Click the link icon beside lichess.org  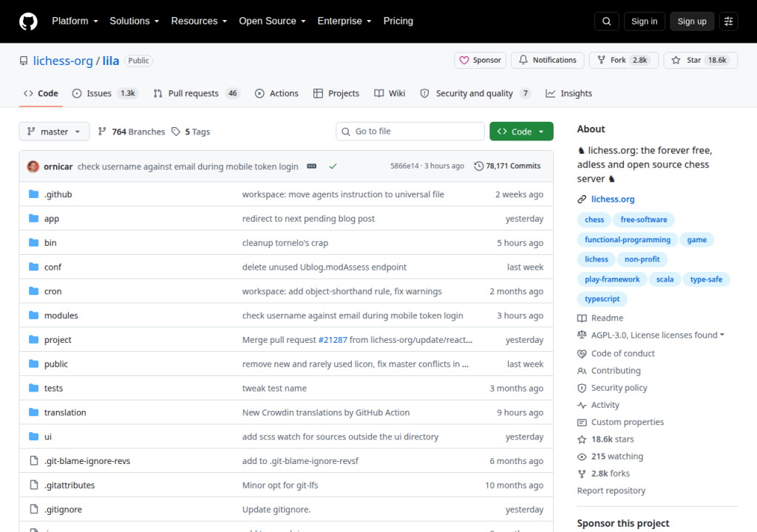[x=582, y=199]
